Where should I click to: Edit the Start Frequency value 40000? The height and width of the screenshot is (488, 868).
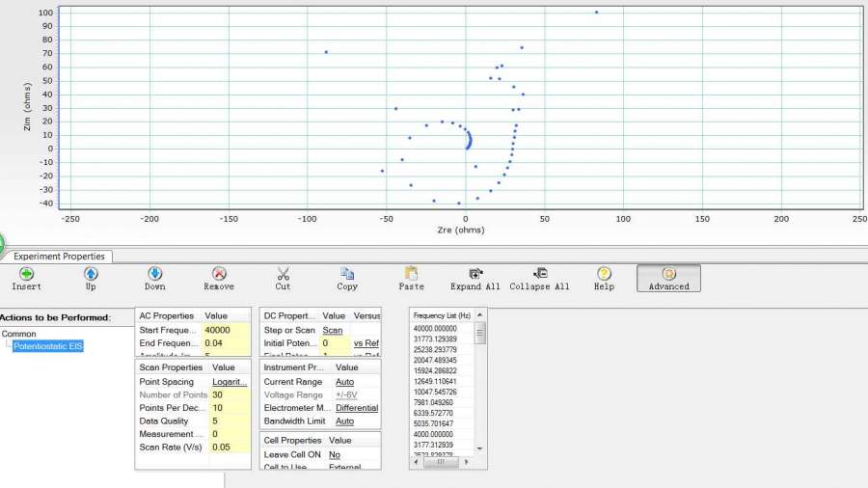[226, 330]
